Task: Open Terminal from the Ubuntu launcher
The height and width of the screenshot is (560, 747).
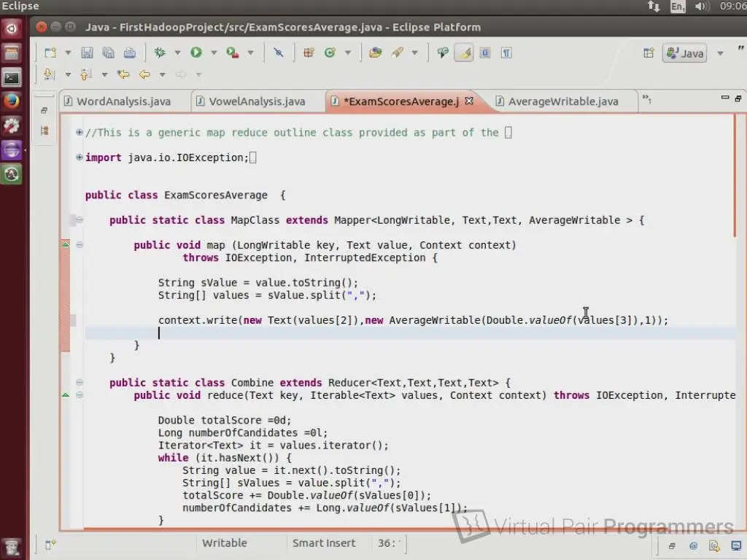Action: pyautogui.click(x=12, y=77)
